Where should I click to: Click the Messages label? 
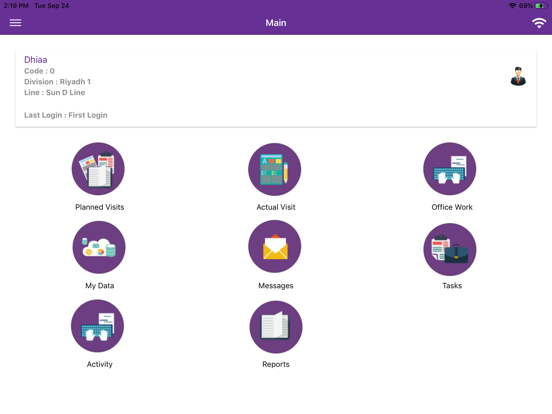point(276,286)
